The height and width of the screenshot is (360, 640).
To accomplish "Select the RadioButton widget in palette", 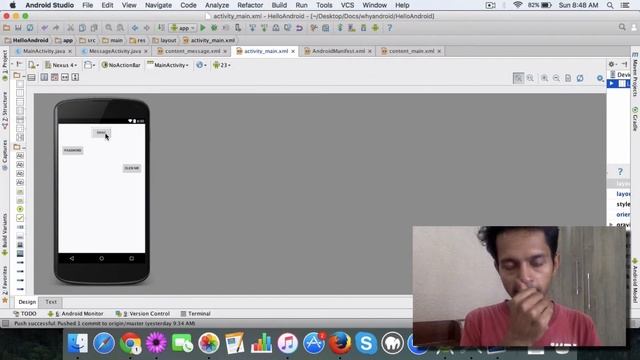I will [20, 209].
